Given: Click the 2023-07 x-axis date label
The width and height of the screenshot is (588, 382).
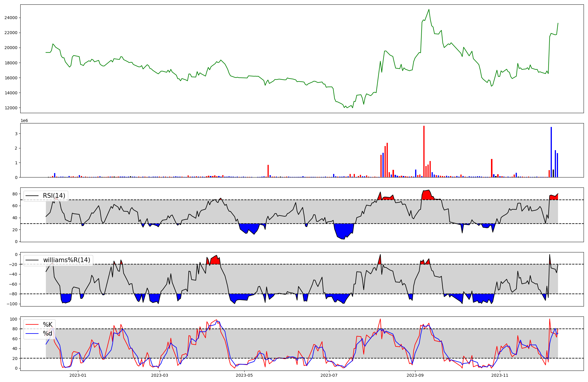Looking at the screenshot, I should coord(329,375).
